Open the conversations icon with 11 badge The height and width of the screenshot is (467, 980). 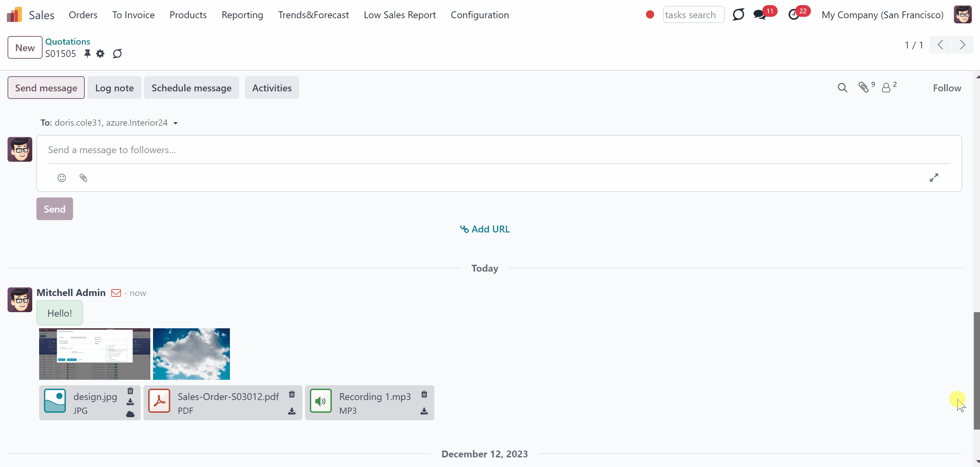tap(760, 15)
